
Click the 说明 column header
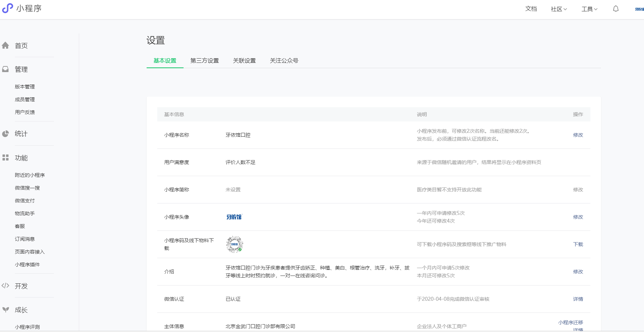point(422,114)
